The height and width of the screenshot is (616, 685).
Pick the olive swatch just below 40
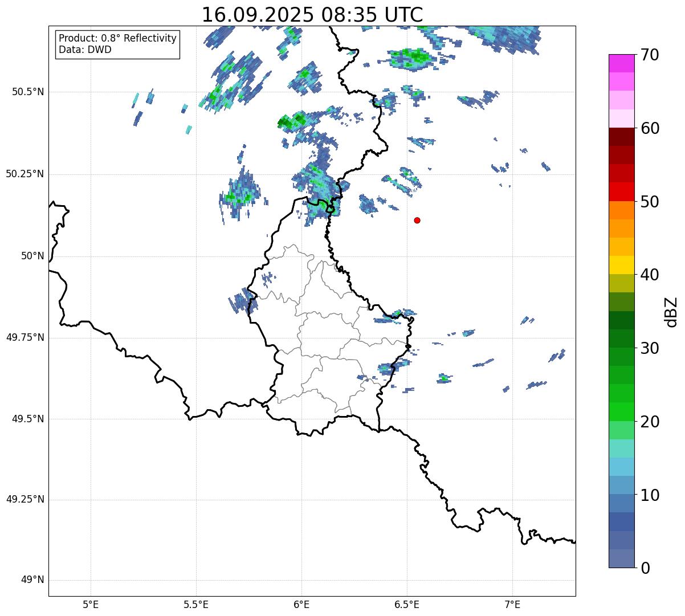coord(621,283)
